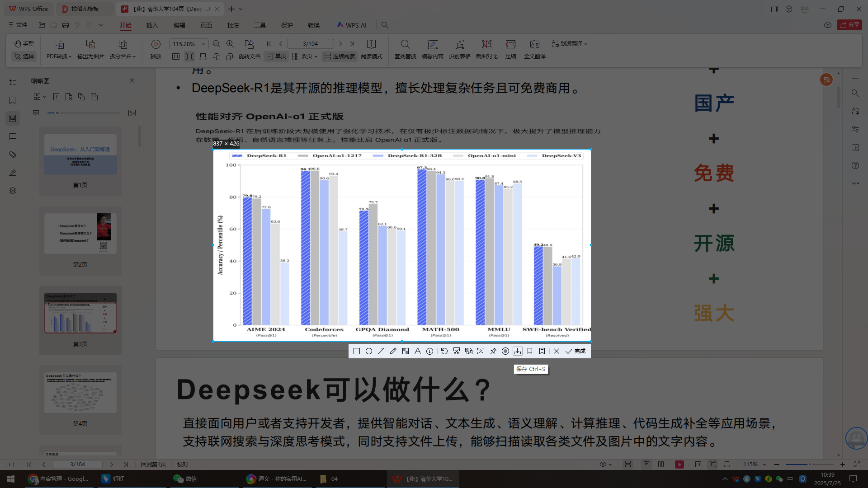Click the pin annotation icon
The image size is (868, 488).
[x=493, y=351]
